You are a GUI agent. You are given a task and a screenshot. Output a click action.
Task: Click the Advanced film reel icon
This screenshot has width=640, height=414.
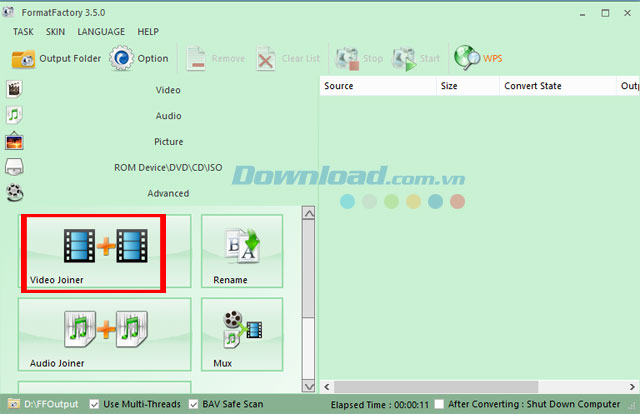[x=15, y=193]
